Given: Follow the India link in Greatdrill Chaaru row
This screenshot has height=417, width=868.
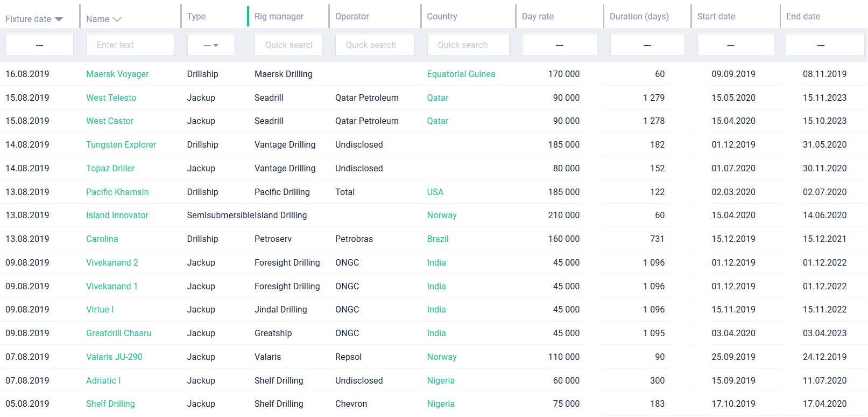Looking at the screenshot, I should tap(436, 333).
